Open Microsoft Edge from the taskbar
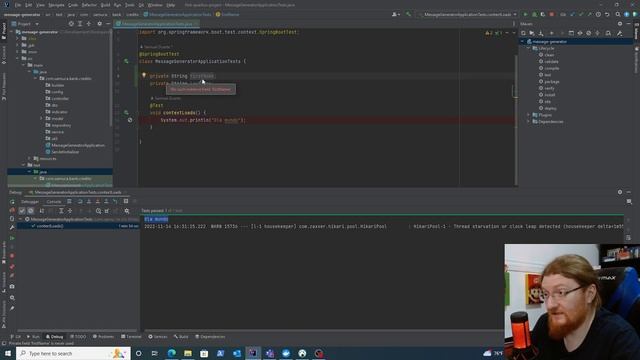This screenshot has width=640, height=360. [171, 353]
